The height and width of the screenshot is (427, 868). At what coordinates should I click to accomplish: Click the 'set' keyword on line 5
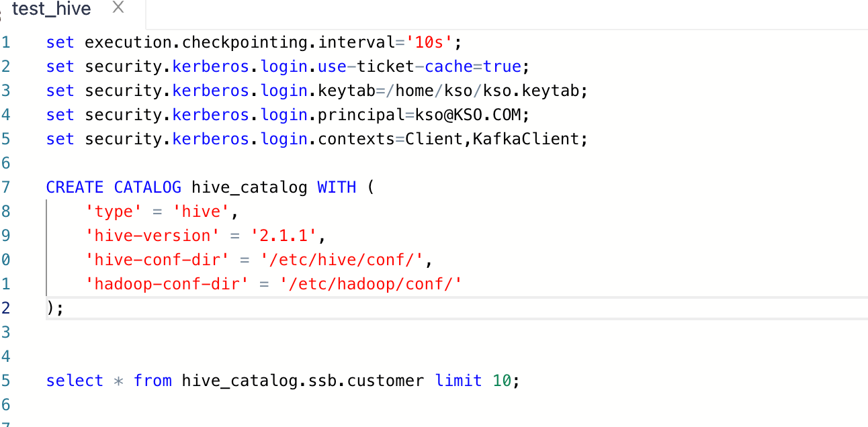[x=60, y=139]
